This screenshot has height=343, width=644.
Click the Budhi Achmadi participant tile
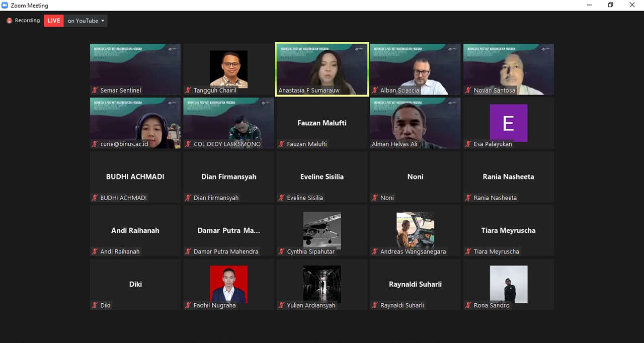[x=135, y=177]
